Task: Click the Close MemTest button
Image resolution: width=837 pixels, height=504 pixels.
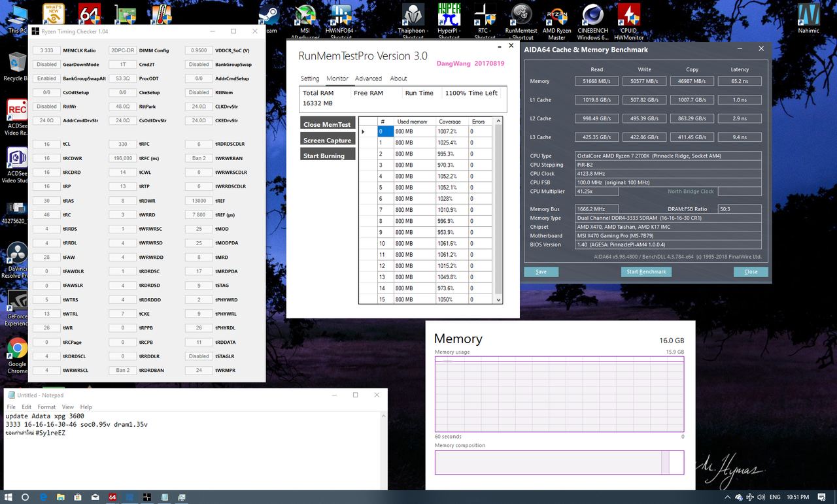Action: (x=328, y=123)
